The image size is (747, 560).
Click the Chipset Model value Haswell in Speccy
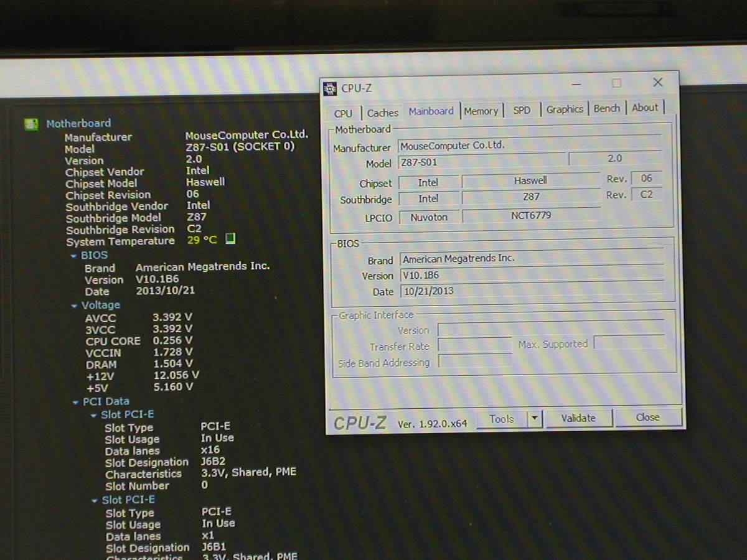pyautogui.click(x=205, y=182)
